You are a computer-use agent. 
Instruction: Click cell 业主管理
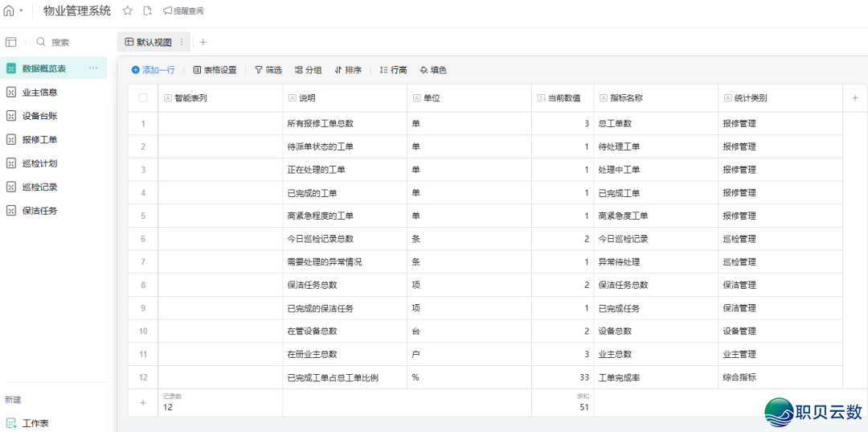tap(780, 355)
